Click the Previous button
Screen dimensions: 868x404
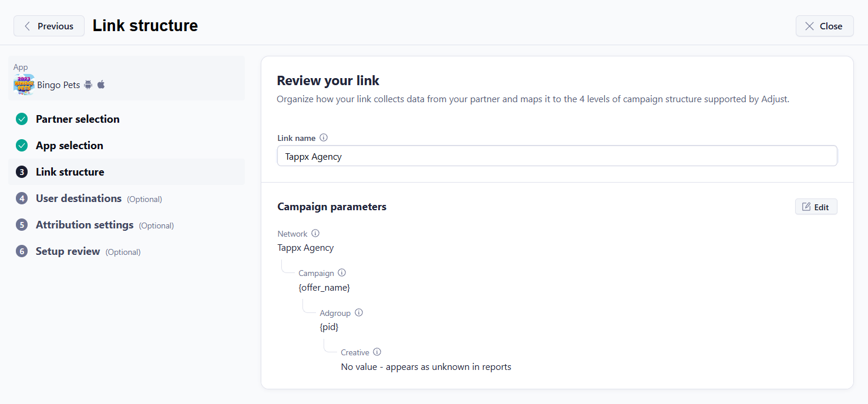[x=49, y=26]
